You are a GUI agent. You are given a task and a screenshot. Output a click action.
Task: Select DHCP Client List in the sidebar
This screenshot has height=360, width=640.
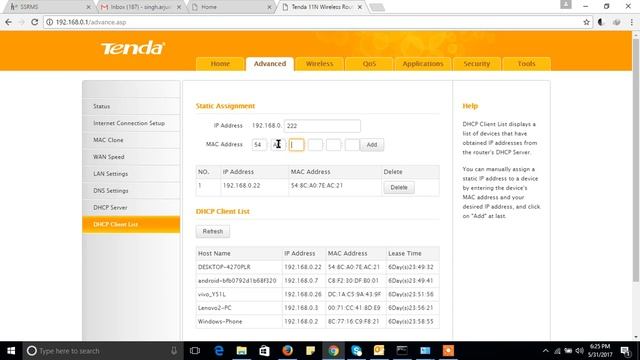pyautogui.click(x=131, y=224)
